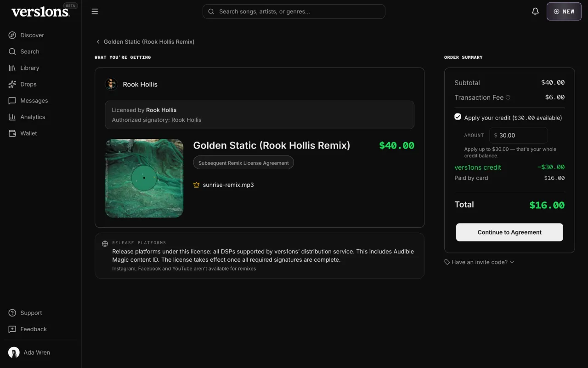This screenshot has height=368, width=588.
Task: Click the NEW button
Action: click(x=564, y=11)
